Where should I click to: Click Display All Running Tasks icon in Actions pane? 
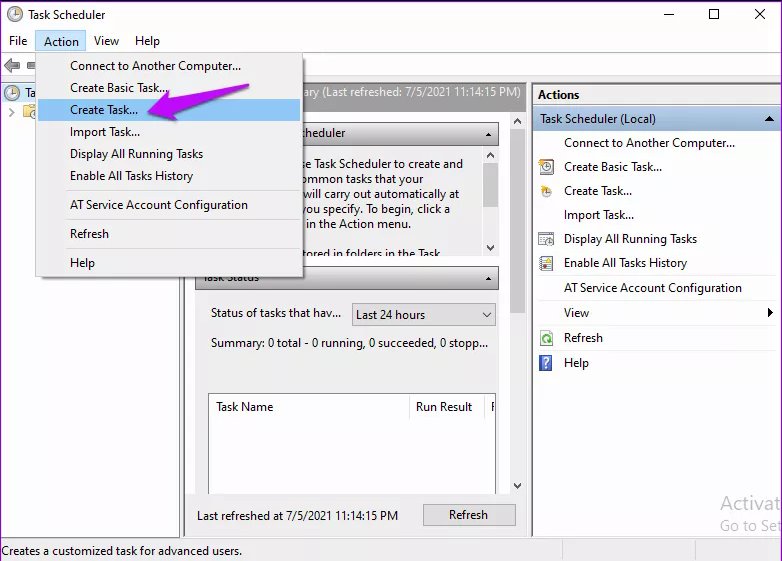coord(547,239)
